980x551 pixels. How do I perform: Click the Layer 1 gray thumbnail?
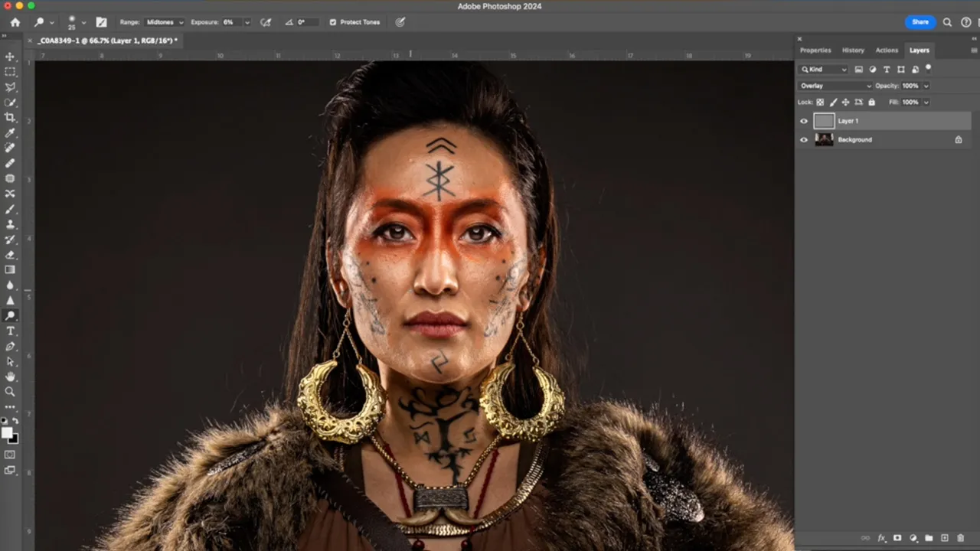(824, 121)
